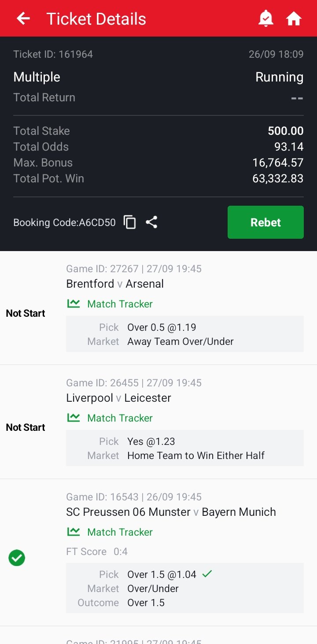
Task: Tap Munster v Bayern tracker chart icon
Action: [74, 532]
